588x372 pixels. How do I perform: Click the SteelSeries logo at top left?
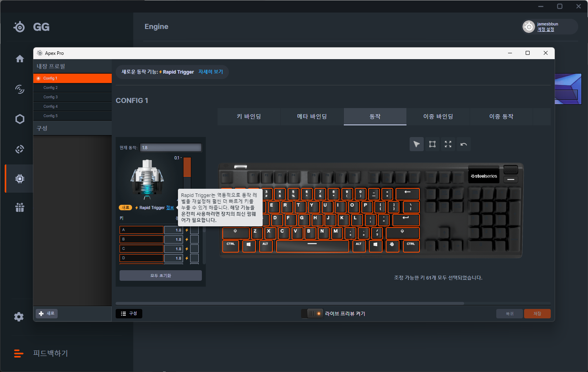point(19,27)
